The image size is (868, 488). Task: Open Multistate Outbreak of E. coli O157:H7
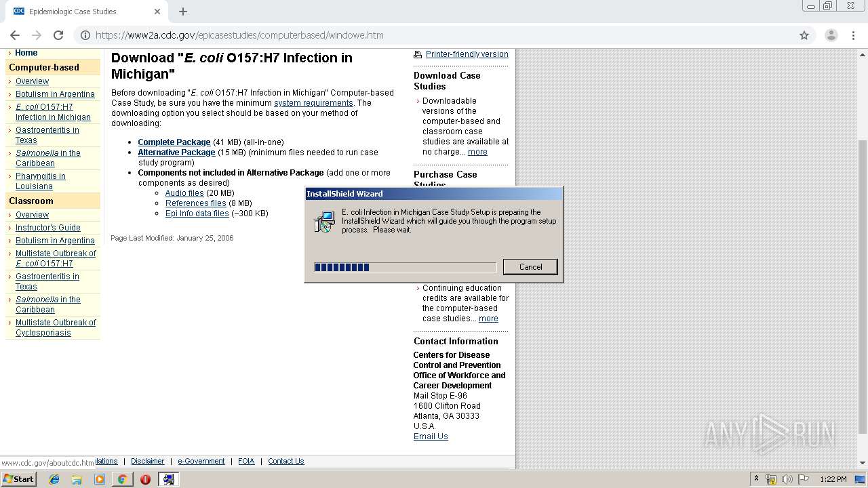tap(56, 258)
